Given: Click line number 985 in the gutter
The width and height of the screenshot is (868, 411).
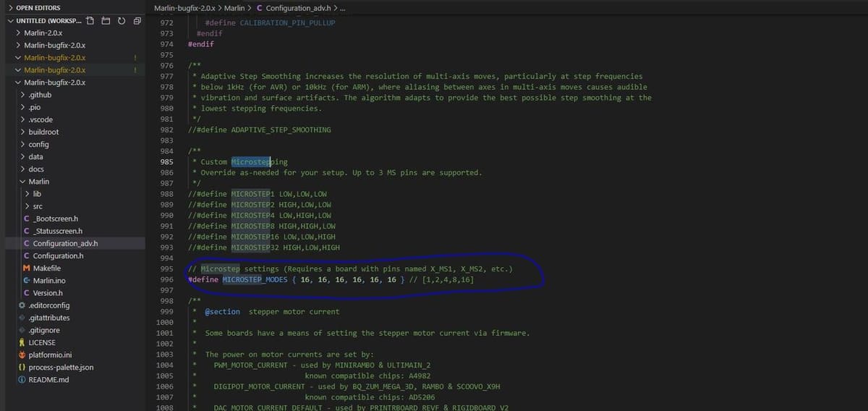Looking at the screenshot, I should pyautogui.click(x=166, y=161).
